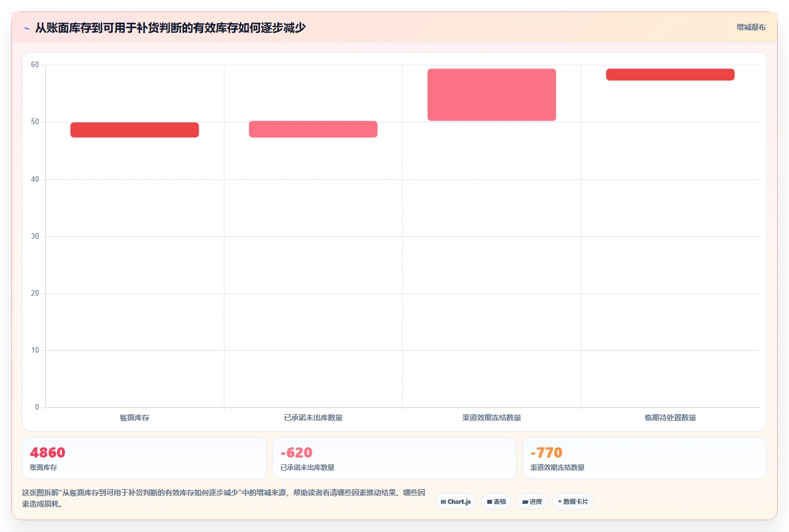This screenshot has height=532, width=789.
Task: Click the 表格 tag pill
Action: click(x=496, y=502)
